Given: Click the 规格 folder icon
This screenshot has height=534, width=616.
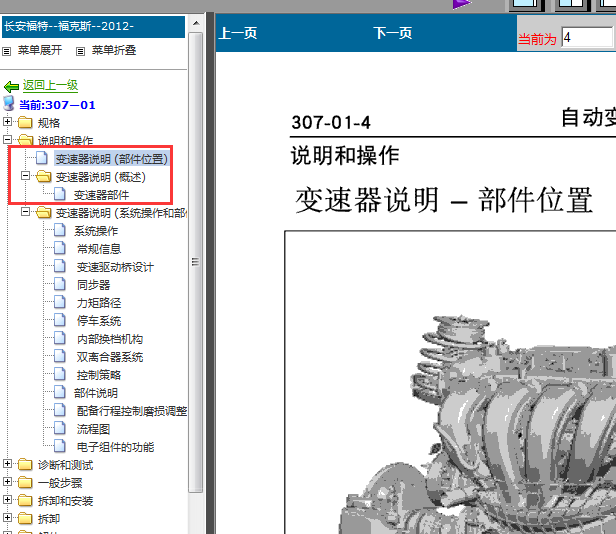Looking at the screenshot, I should [25, 123].
